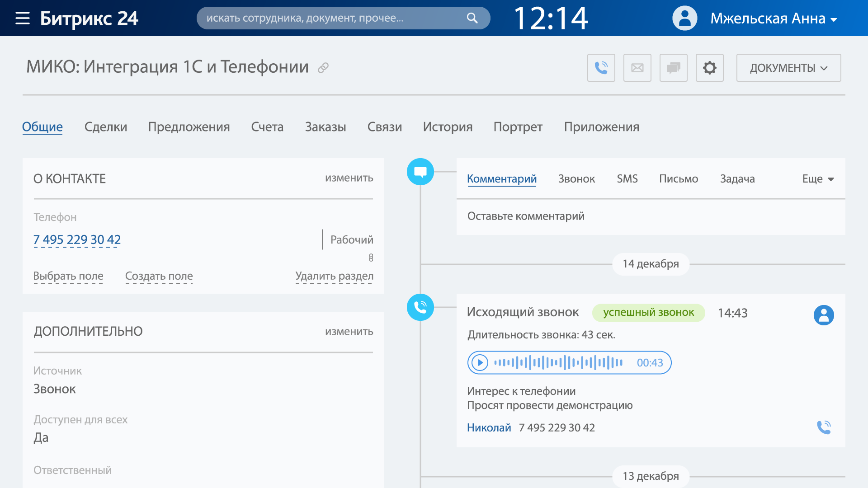Click user avatar in outgoing call card
Screen dimensions: 868x488
[x=824, y=315]
